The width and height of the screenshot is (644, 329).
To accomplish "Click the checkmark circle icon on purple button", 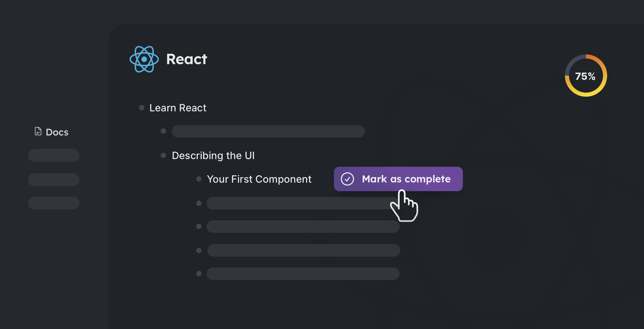I will pos(347,179).
